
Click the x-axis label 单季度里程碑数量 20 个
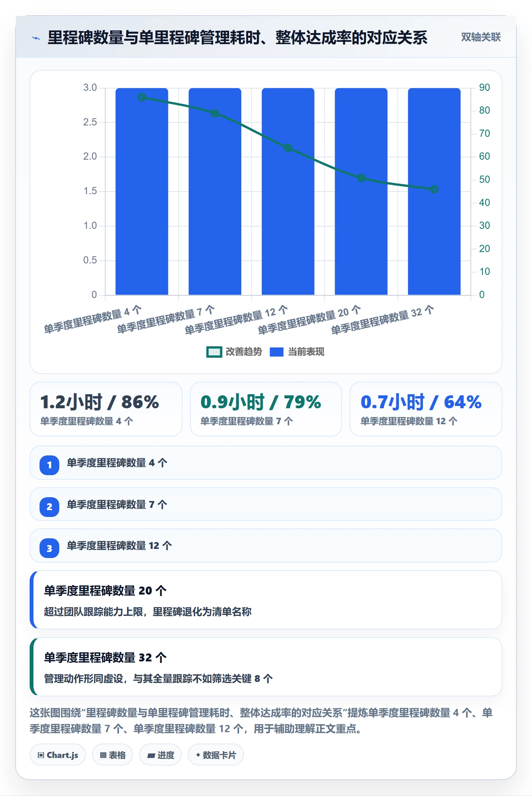click(309, 320)
